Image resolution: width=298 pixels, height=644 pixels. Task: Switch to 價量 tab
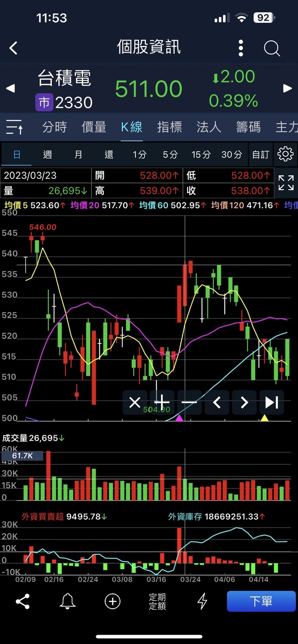point(94,127)
